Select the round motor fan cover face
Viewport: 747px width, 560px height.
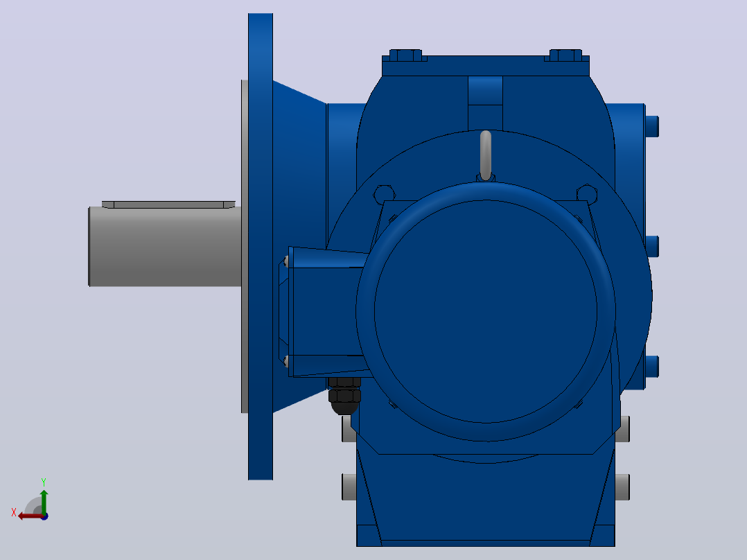coord(486,312)
